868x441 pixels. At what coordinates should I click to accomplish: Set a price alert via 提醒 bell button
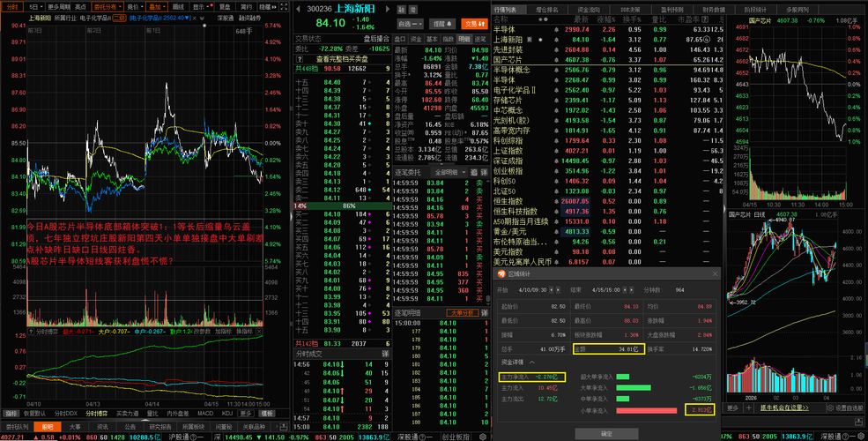point(443,24)
